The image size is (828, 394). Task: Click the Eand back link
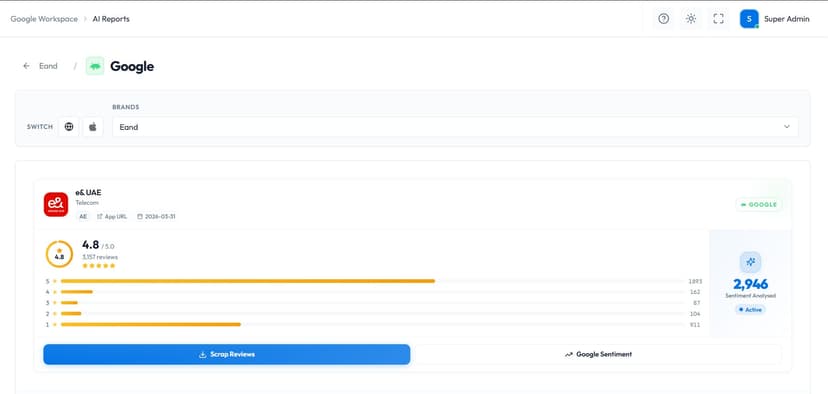(48, 66)
